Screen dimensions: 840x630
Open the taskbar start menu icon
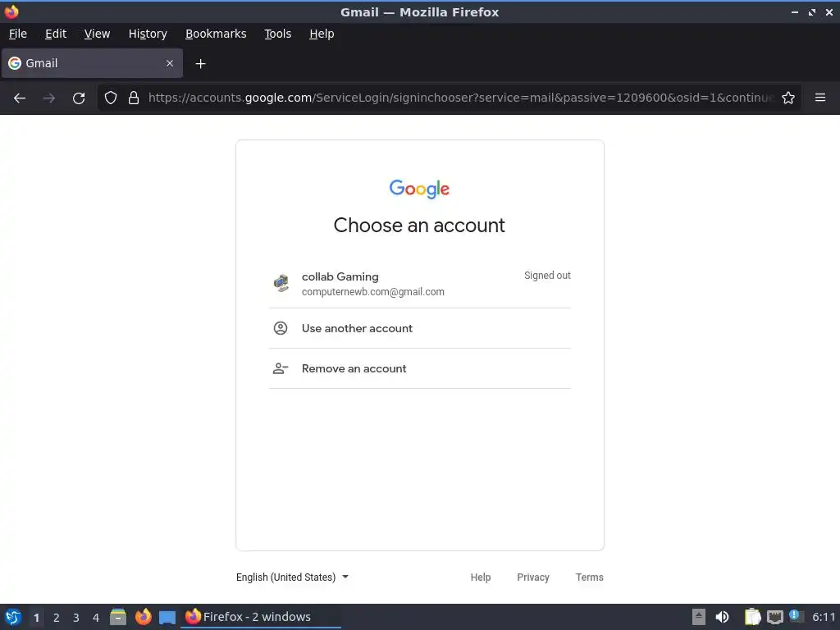tap(13, 617)
